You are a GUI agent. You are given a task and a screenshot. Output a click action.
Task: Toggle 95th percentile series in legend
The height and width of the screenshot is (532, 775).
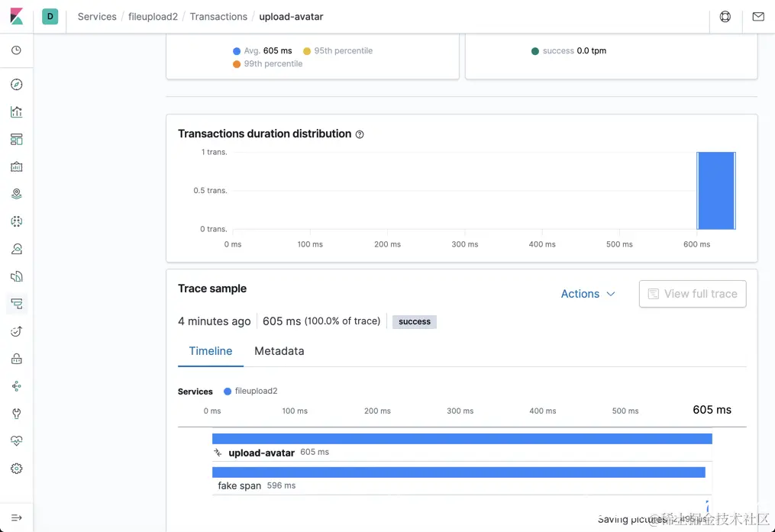(338, 51)
